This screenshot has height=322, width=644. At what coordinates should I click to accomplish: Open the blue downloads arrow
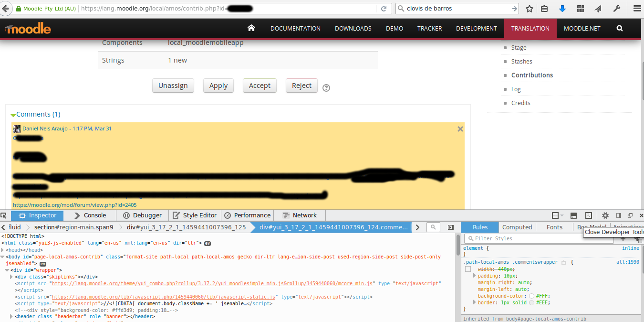(x=562, y=9)
